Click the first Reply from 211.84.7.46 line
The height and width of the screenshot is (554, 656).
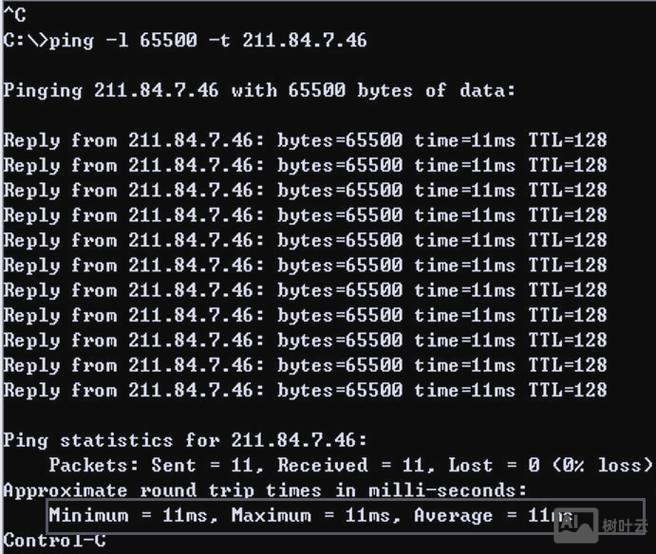(305, 140)
